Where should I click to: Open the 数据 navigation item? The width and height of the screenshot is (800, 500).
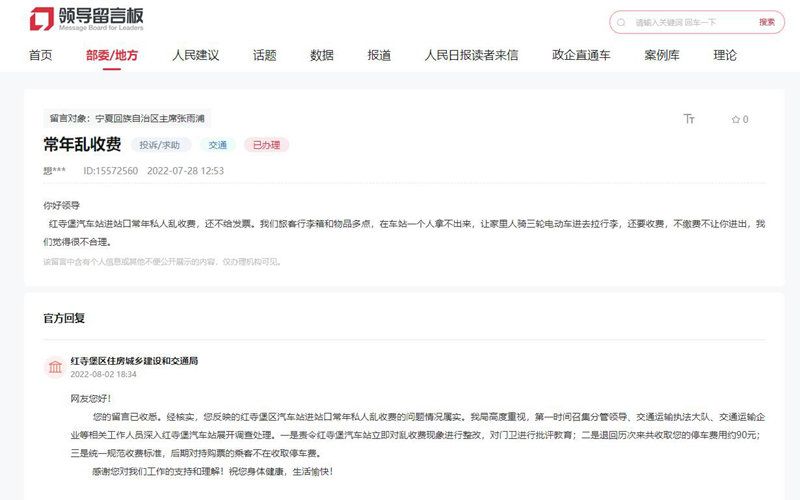(322, 56)
